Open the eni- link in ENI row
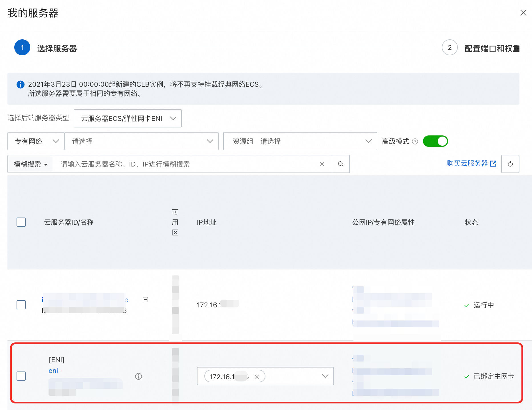The image size is (532, 410). coord(55,371)
